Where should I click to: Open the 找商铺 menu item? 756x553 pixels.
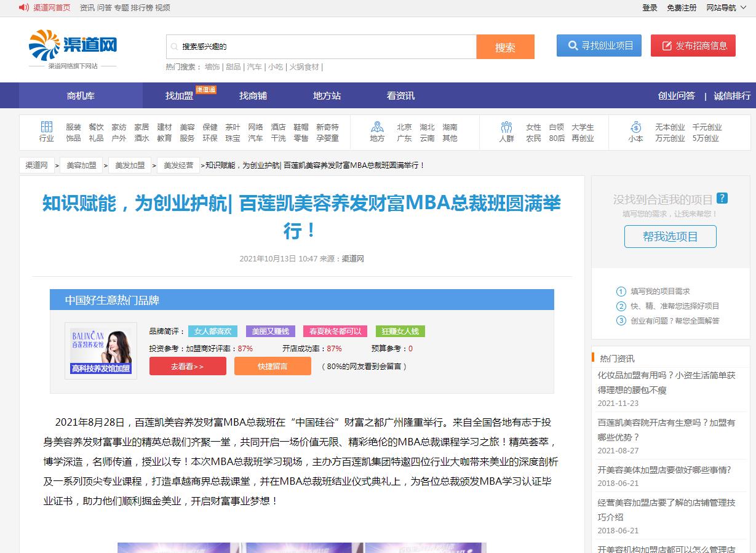[x=253, y=95]
